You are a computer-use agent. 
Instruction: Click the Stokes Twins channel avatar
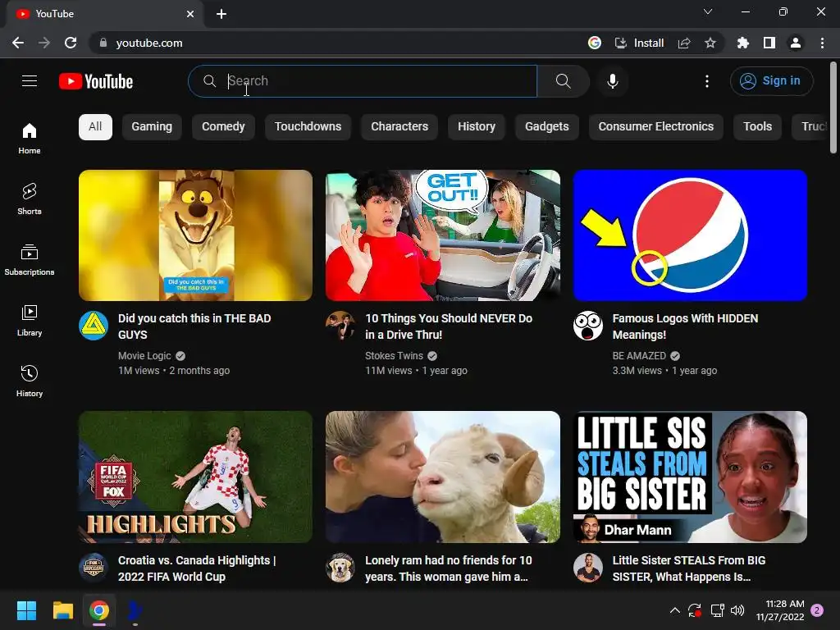point(340,326)
